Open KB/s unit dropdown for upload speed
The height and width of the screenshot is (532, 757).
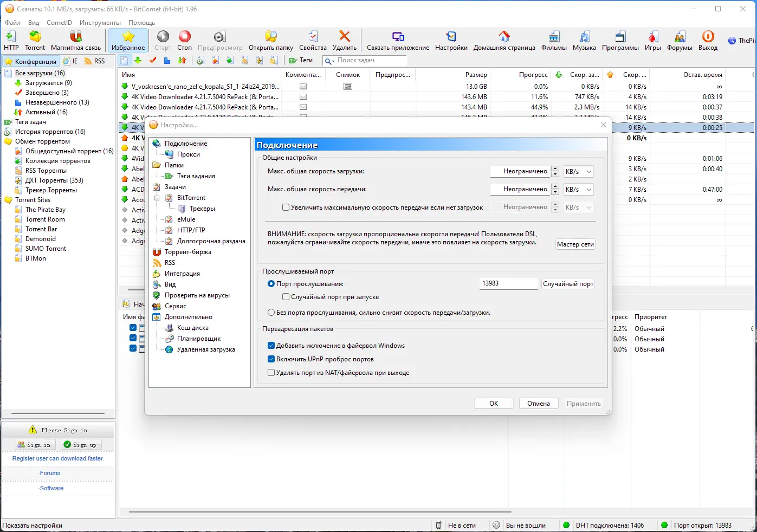[x=579, y=190]
